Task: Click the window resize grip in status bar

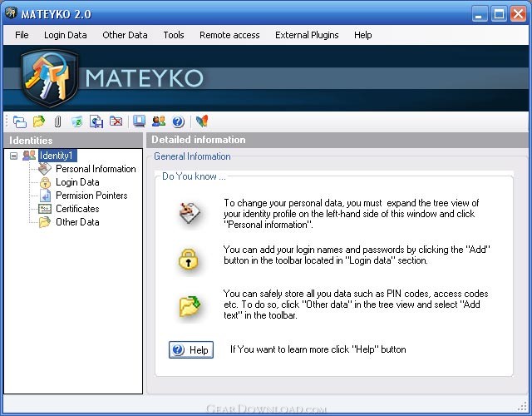Action: tap(522, 406)
